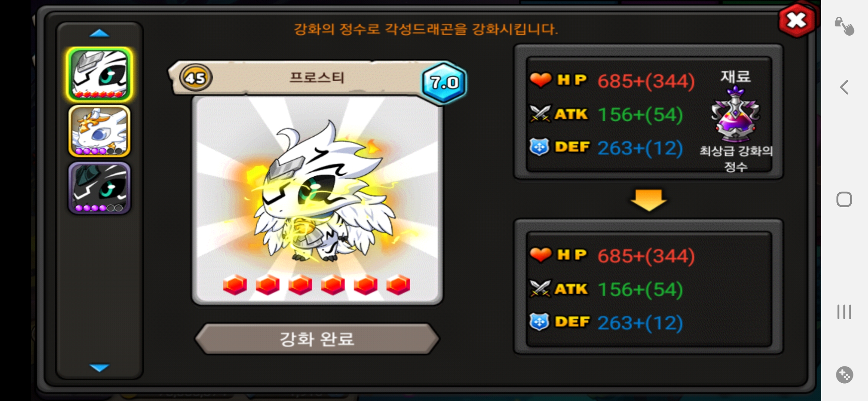Tap the level 45 gold badge

pos(195,78)
